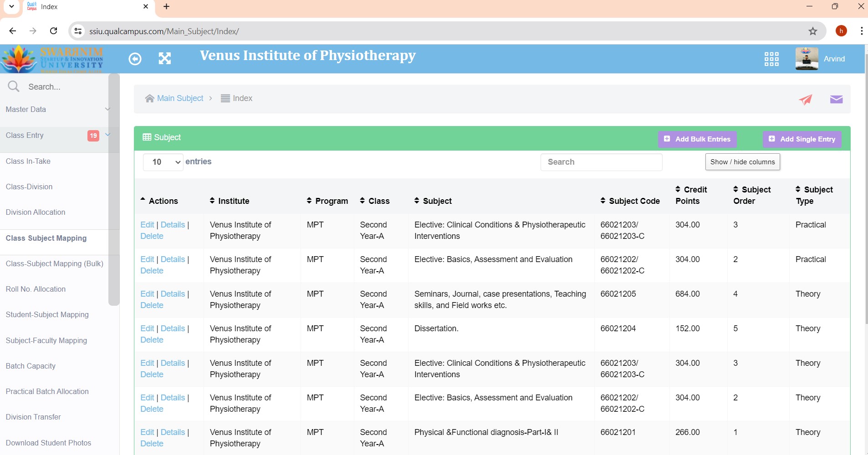Go back in browser history

[x=13, y=31]
